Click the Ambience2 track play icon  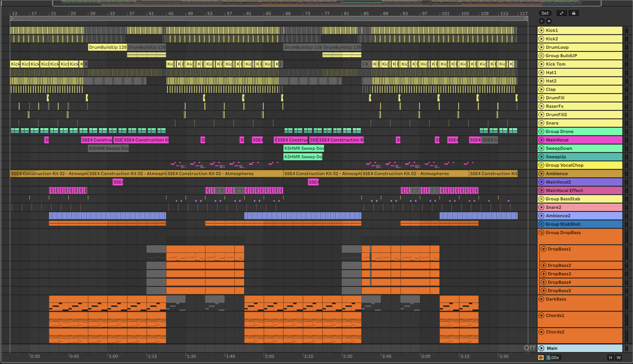coord(541,215)
